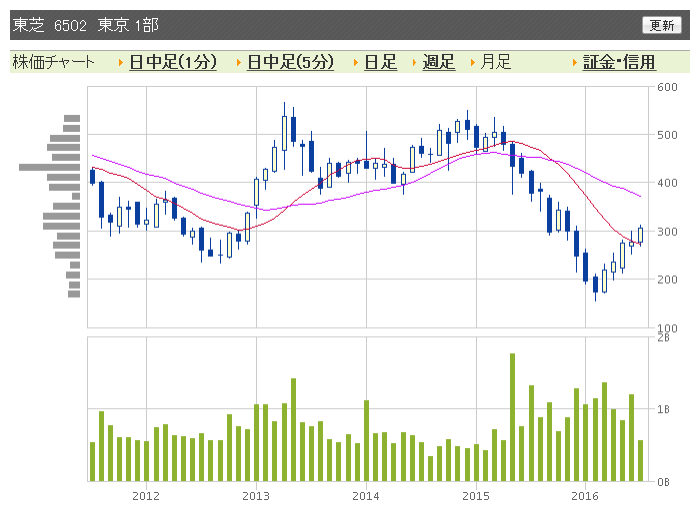The image size is (700, 513).
Task: Click the 2013 year axis label
Action: (x=256, y=496)
